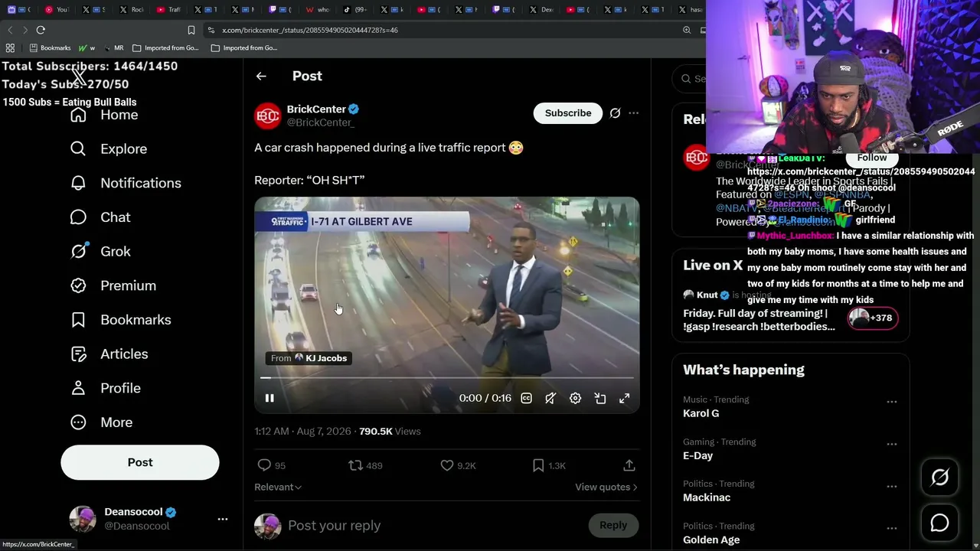The height and width of the screenshot is (551, 980).
Task: Switch to the TikTok '(99+' browser tab
Action: point(355,10)
